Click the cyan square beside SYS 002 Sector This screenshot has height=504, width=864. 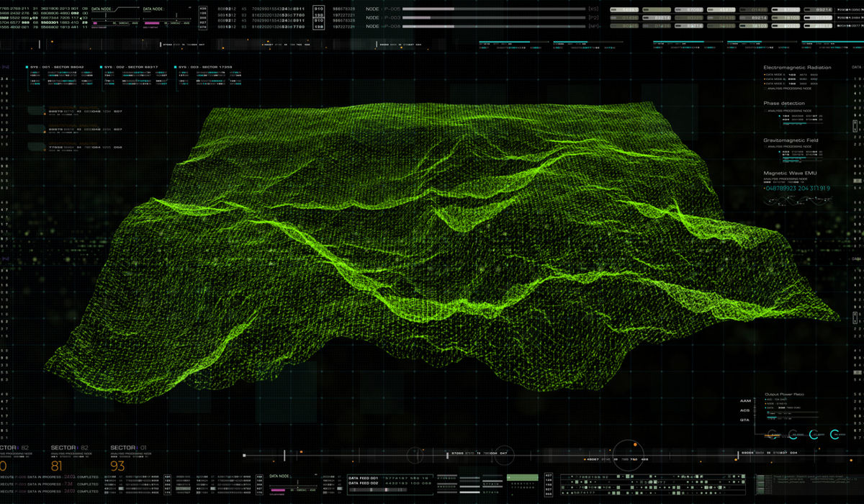102,67
